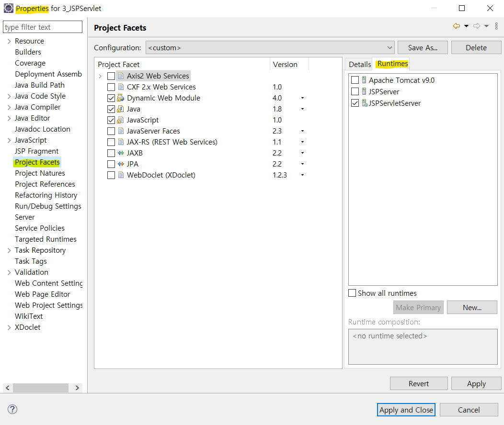Check the Apache Tomcat v9.0 runtime
Screen dimensions: 504x425
point(355,80)
